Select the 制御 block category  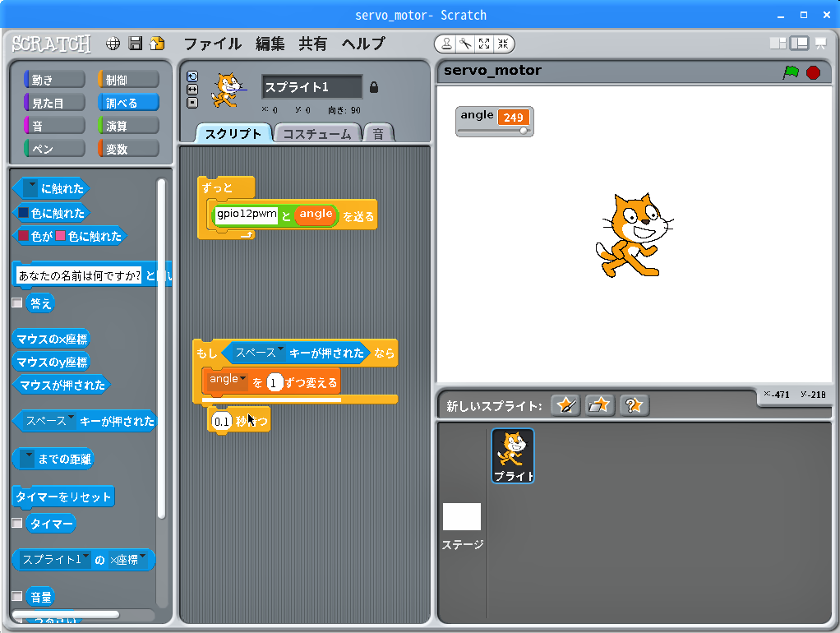click(x=128, y=80)
